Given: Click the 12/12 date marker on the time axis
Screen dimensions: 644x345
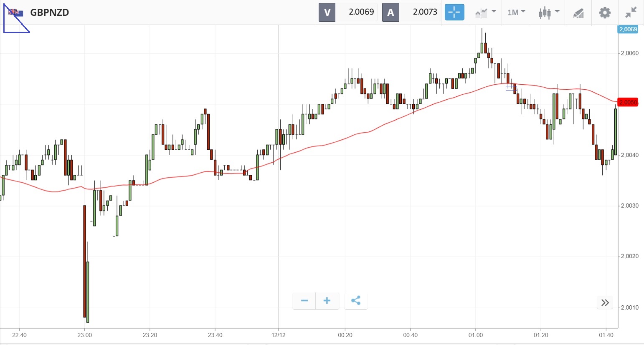Looking at the screenshot, I should (x=278, y=335).
